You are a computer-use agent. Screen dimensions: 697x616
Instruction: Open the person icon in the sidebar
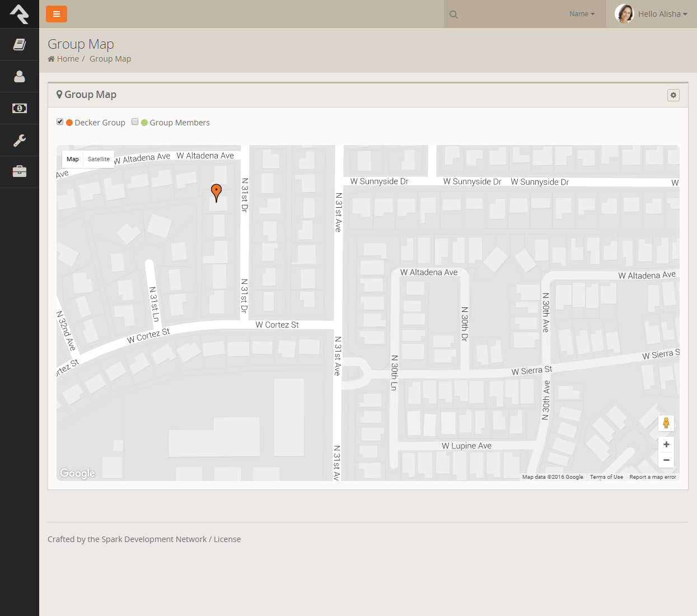coord(20,77)
